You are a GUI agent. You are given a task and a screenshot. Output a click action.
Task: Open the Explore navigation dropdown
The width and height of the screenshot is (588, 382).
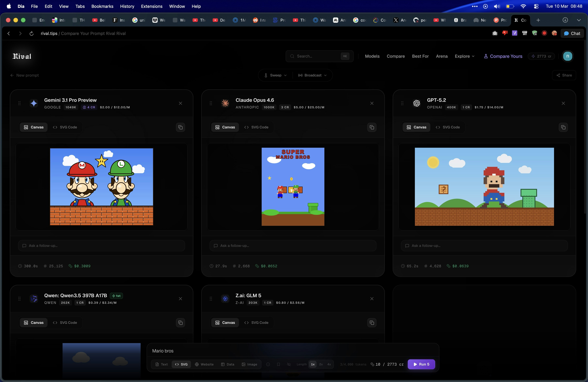coord(465,56)
